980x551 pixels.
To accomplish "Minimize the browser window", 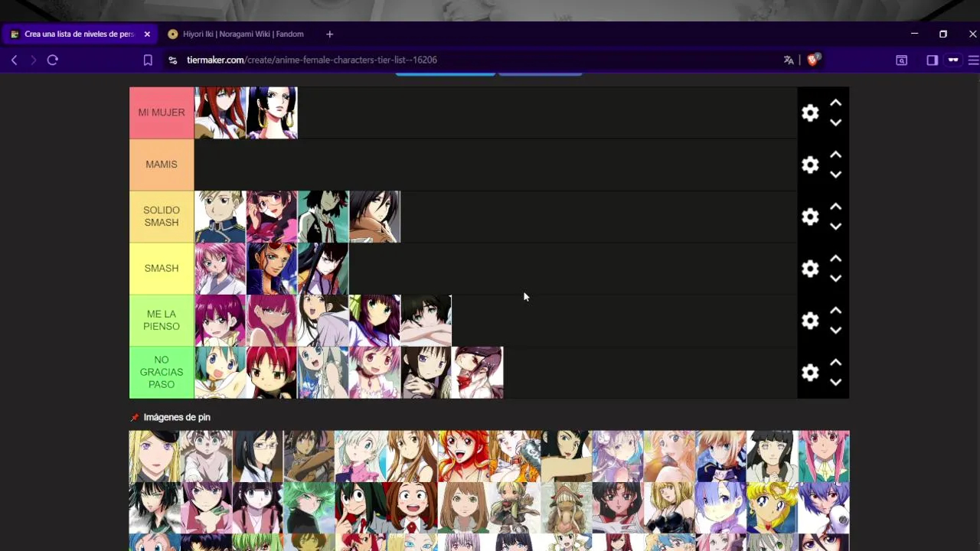I will pyautogui.click(x=914, y=34).
